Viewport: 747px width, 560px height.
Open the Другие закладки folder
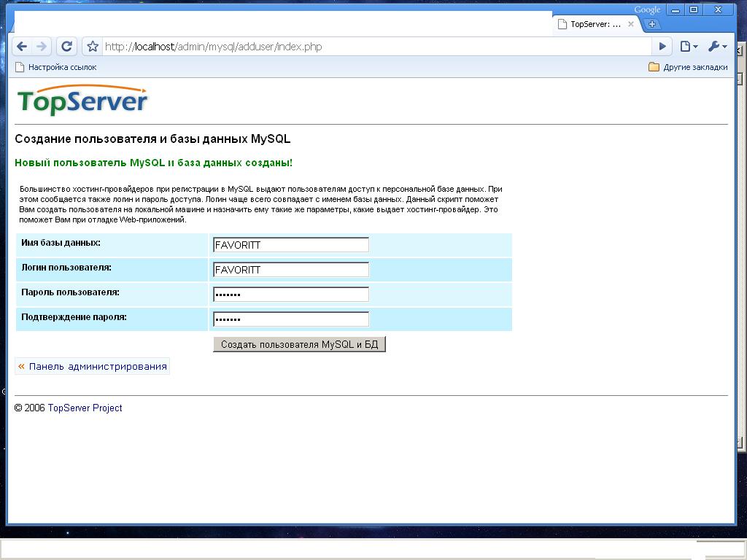click(x=688, y=67)
